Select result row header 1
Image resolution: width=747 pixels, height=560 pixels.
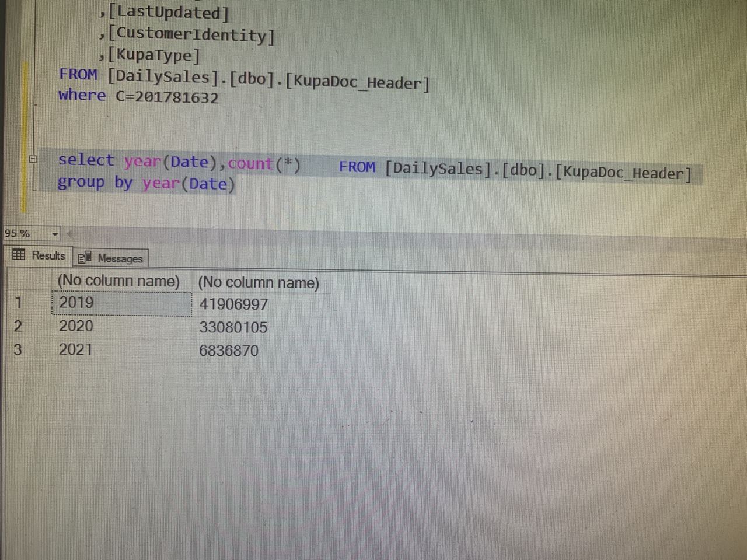tap(19, 303)
